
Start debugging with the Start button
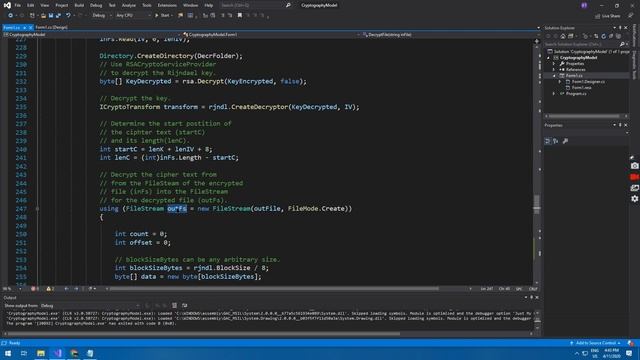tap(163, 16)
